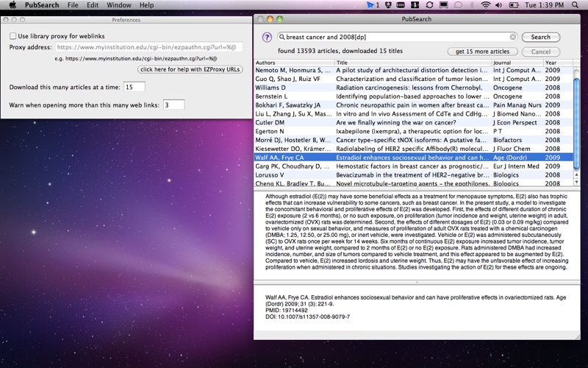
Task: Sort results by Title column header
Action: [413, 63]
